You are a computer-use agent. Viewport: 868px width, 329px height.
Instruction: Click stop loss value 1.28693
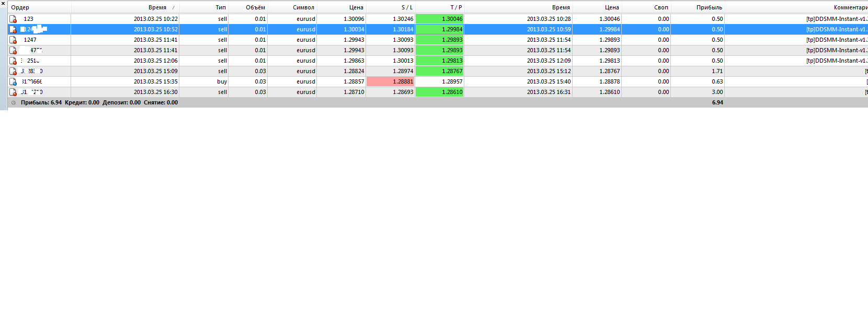(x=403, y=92)
